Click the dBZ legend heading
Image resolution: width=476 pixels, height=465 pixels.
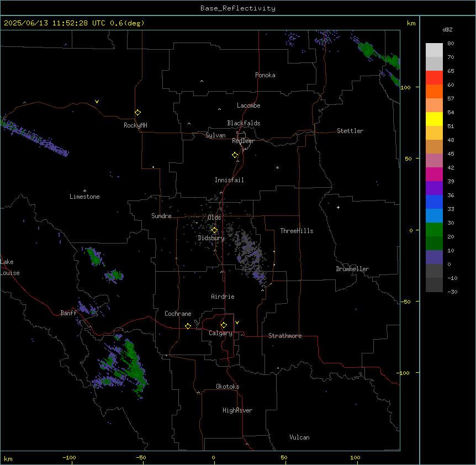pos(447,29)
